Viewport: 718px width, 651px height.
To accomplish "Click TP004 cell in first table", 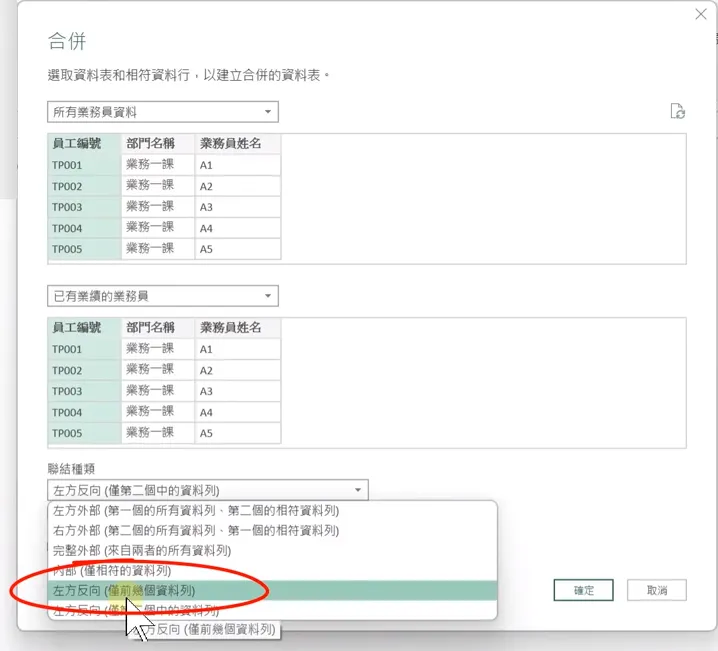I will (84, 228).
